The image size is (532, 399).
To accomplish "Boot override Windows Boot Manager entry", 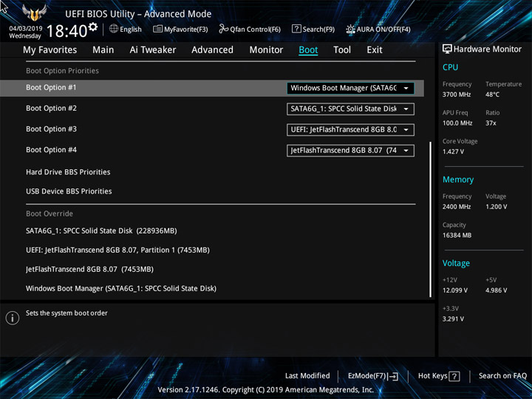I will (121, 288).
